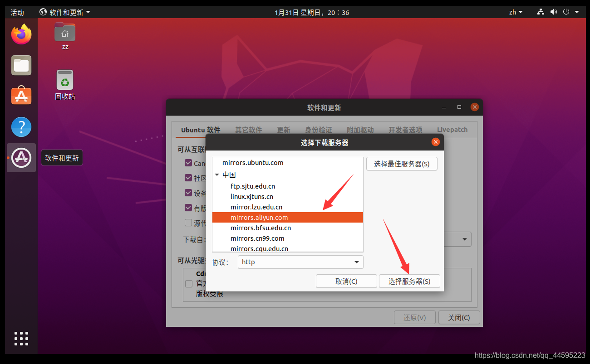590x364 pixels.
Task: Click 选择最佳服务器(S) button
Action: pyautogui.click(x=402, y=164)
